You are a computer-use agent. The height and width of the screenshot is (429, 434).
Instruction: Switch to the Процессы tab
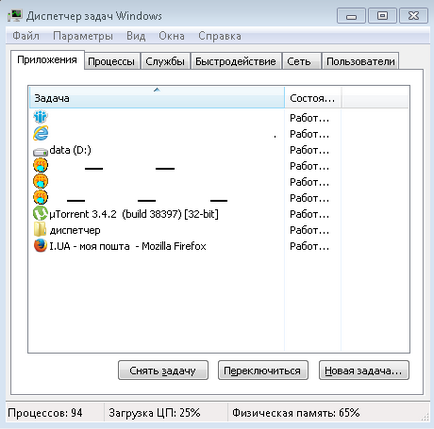[111, 61]
